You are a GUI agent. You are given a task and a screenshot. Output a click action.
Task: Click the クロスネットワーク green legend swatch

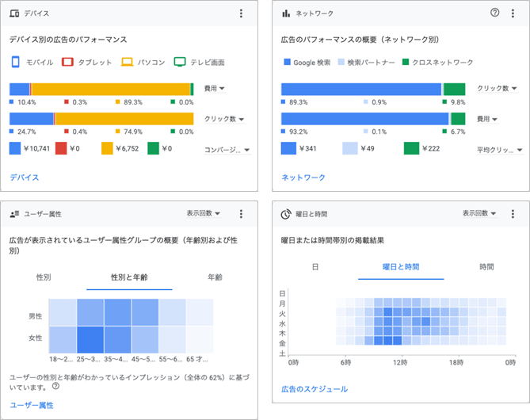(406, 62)
